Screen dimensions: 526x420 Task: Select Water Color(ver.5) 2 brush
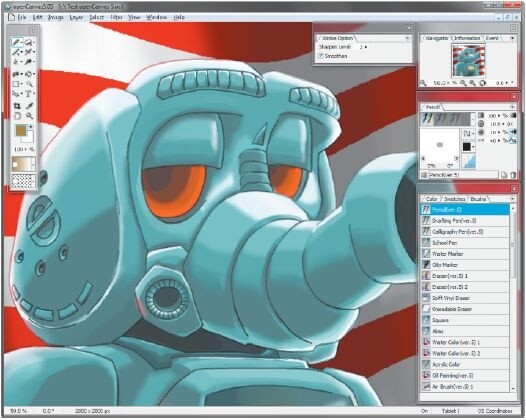point(465,353)
